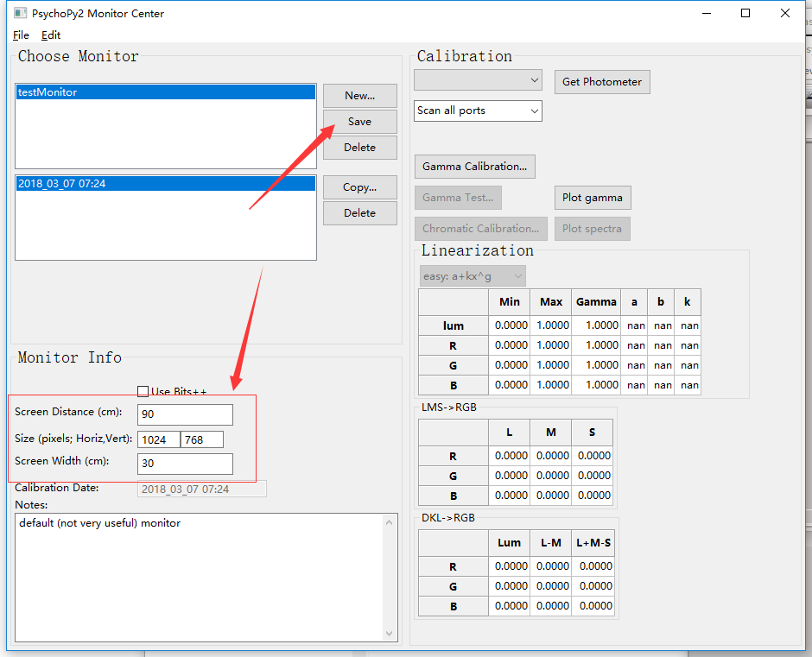The height and width of the screenshot is (657, 812).
Task: Select the 2018_03_07 07:24 calibration entry
Action: pyautogui.click(x=166, y=183)
